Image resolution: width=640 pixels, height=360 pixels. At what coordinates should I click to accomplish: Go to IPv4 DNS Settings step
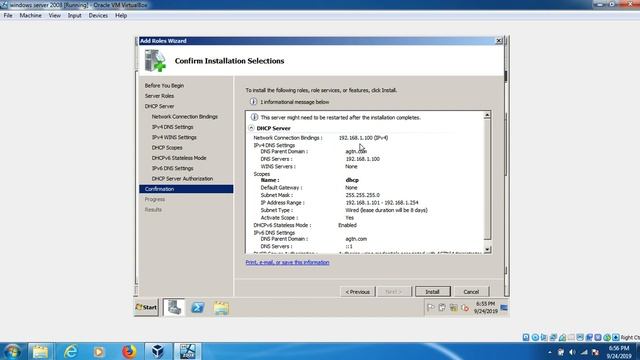(172, 127)
